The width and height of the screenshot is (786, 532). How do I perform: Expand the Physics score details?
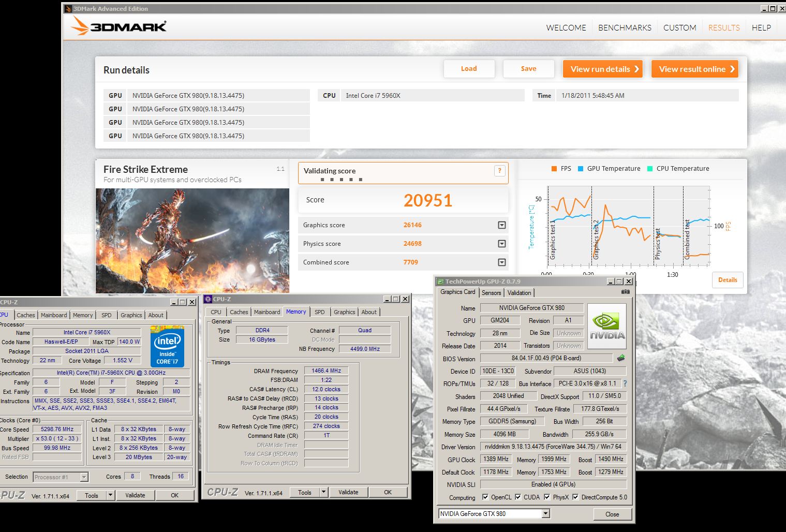[501, 244]
